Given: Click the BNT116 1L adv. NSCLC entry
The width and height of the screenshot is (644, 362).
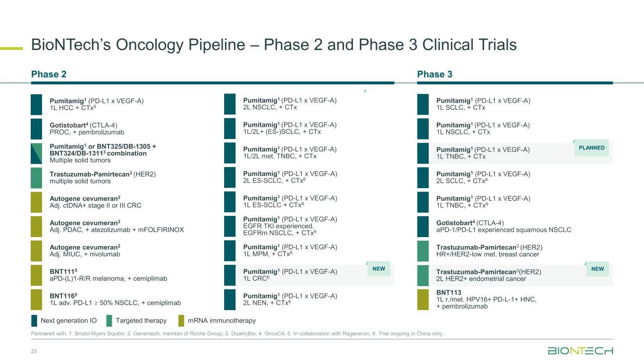Looking at the screenshot, I should [x=115, y=299].
